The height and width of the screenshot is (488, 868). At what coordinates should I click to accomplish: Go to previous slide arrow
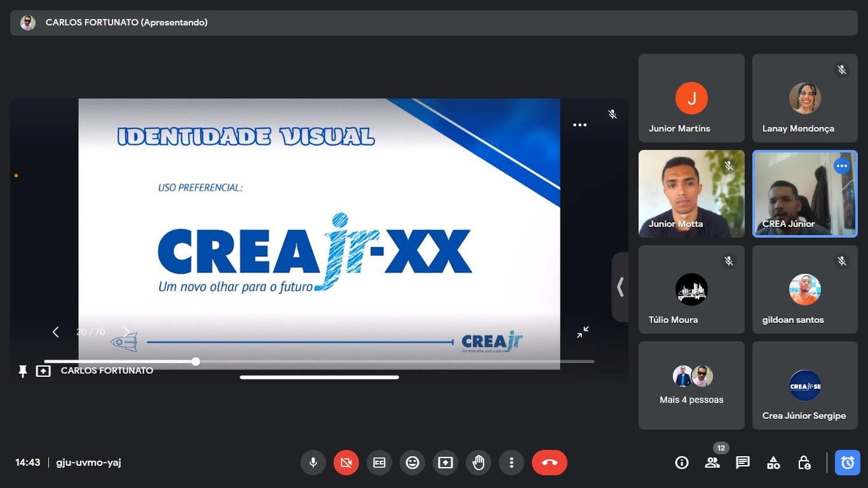point(56,332)
